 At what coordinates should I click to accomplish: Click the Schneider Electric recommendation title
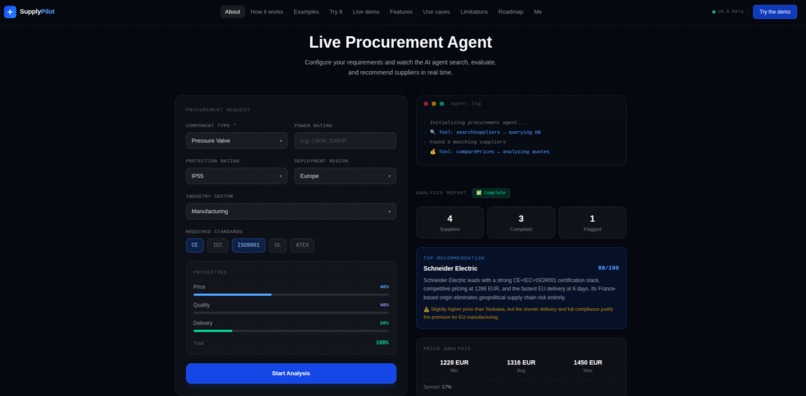click(x=450, y=268)
